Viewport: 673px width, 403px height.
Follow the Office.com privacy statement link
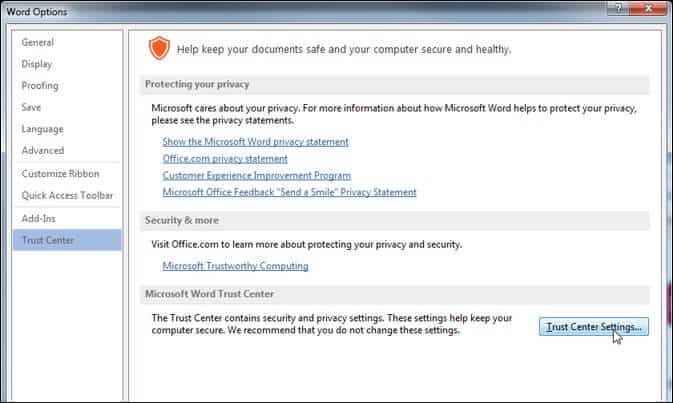point(225,159)
